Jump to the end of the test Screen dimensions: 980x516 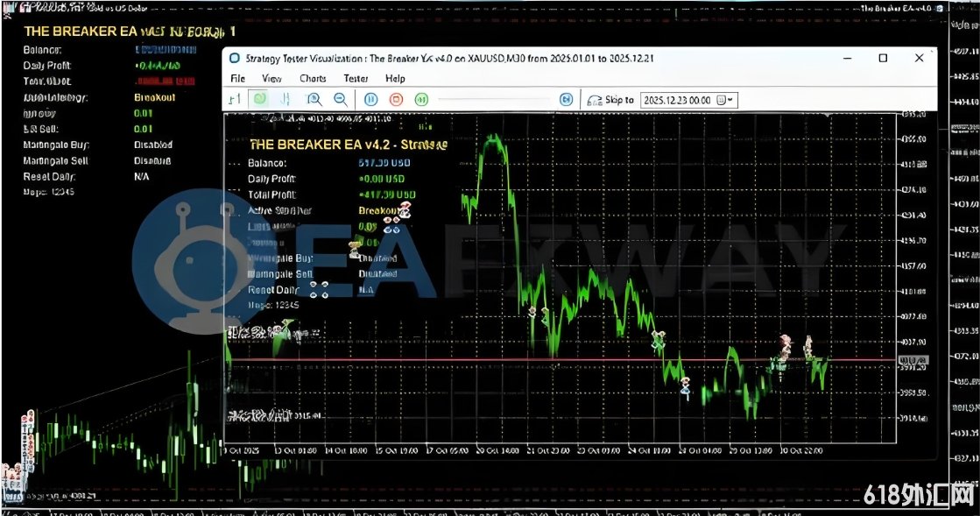tap(567, 100)
